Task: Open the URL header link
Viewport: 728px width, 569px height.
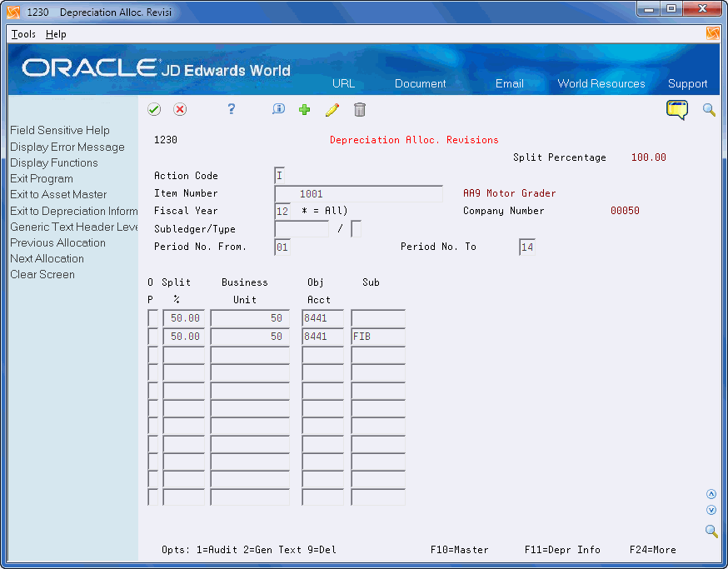Action: [x=343, y=83]
